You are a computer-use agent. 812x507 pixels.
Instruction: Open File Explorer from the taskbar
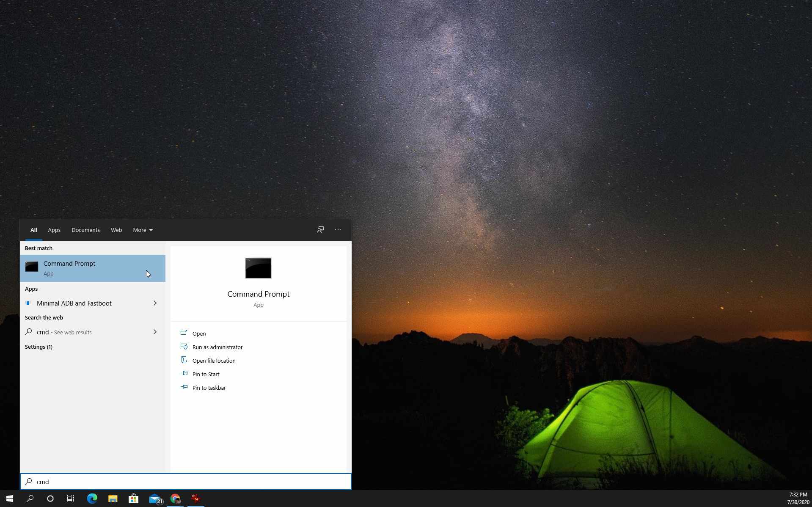pos(113,499)
